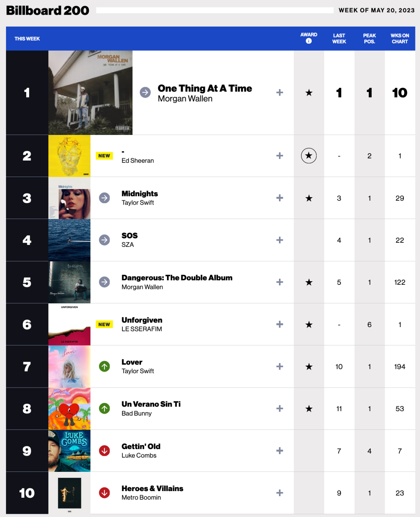
Task: Click the Un Verano Sin Ti cover art
Action: (69, 409)
